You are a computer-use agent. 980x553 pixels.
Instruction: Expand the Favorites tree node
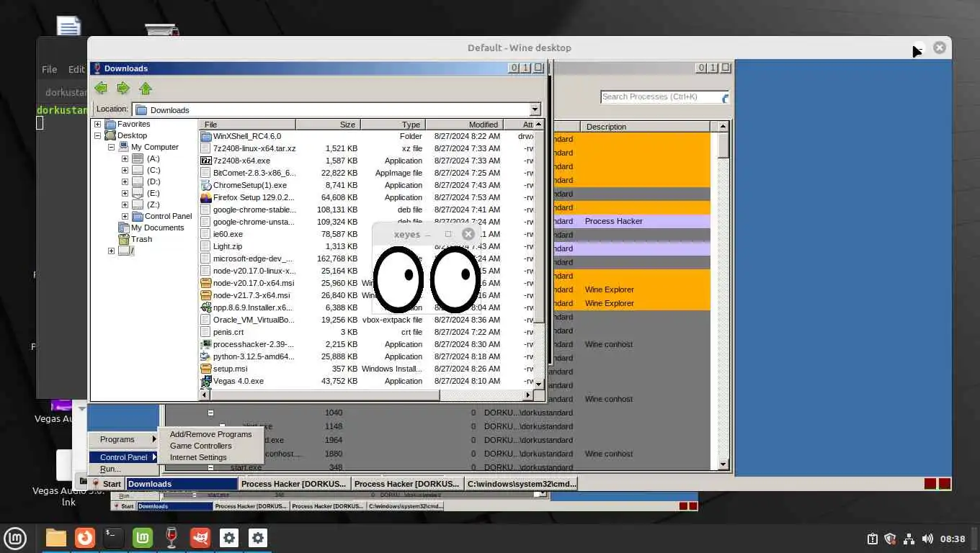point(98,124)
